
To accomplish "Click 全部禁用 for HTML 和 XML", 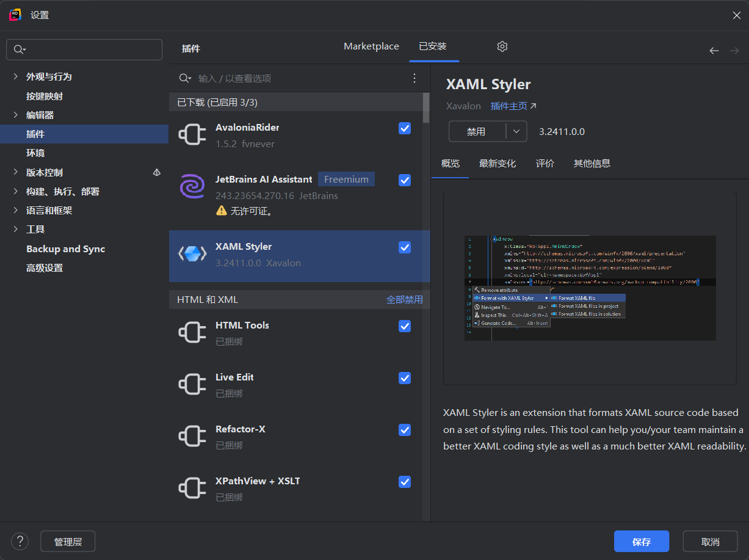I will pyautogui.click(x=405, y=300).
